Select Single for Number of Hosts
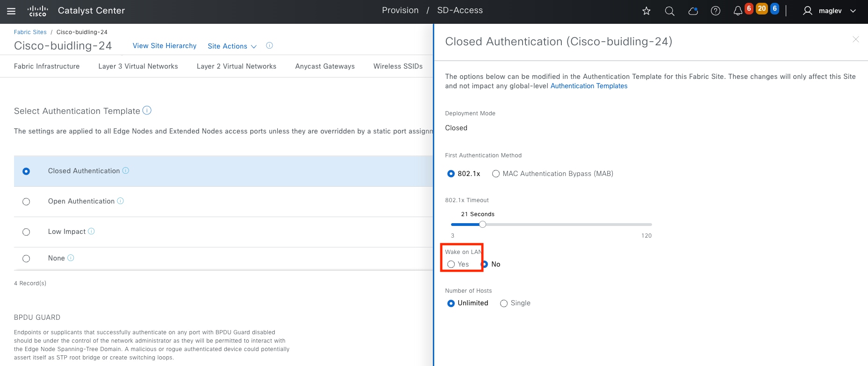 [x=504, y=303]
